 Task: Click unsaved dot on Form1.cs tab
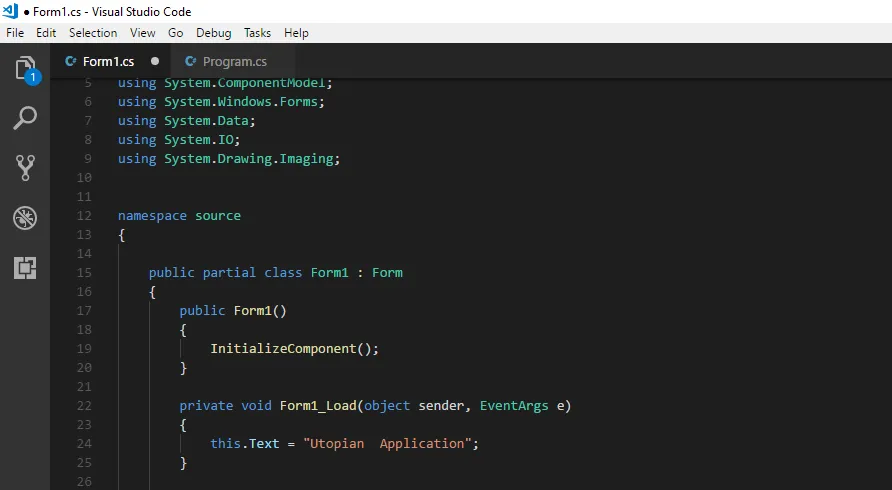pyautogui.click(x=155, y=61)
